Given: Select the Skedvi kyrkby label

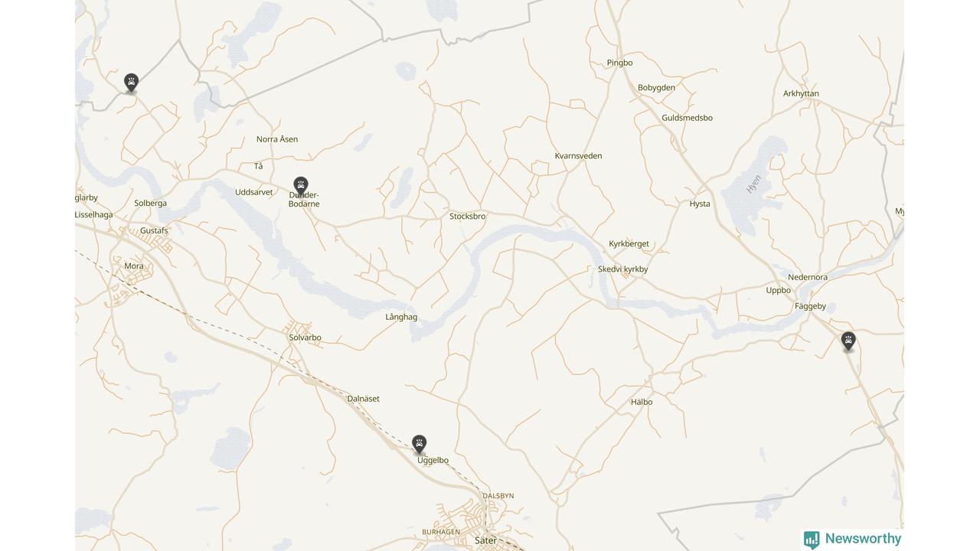Looking at the screenshot, I should coord(622,269).
